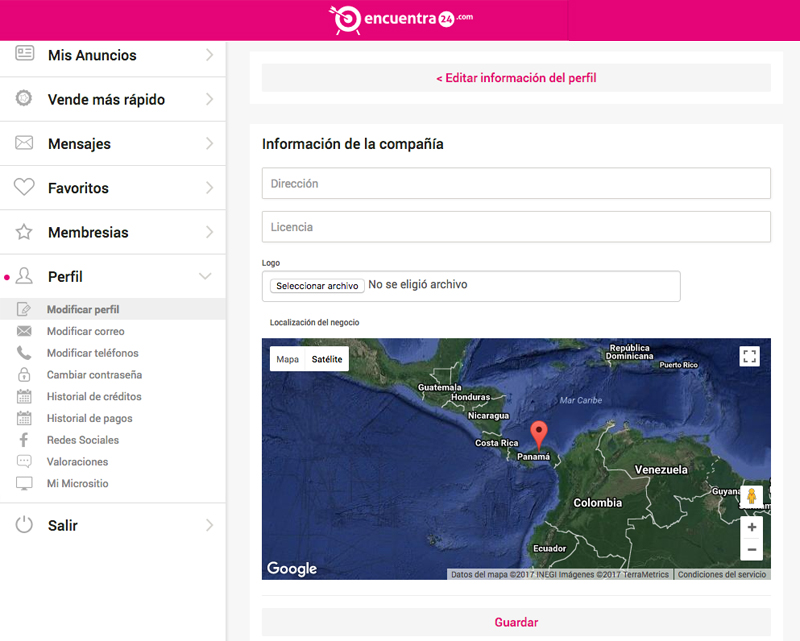Zoom out on the map

(752, 550)
